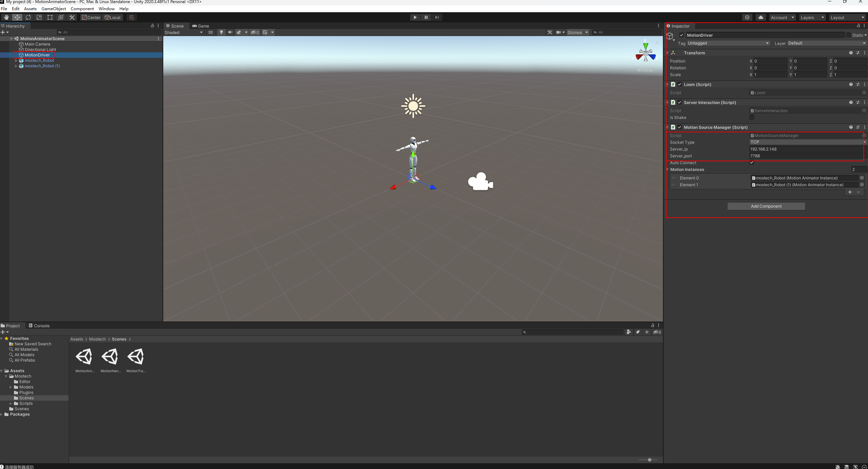Open the Socket Type TCP dropdown
This screenshot has height=469, width=868.
806,142
